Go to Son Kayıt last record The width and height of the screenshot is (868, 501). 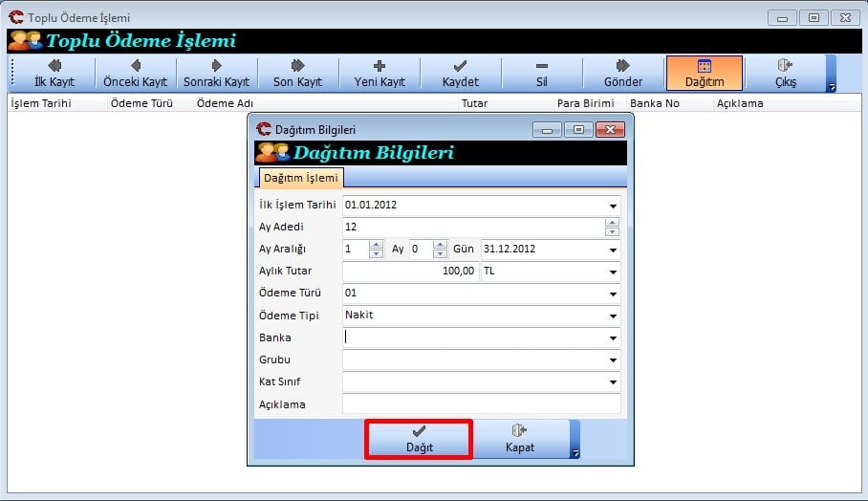[x=297, y=74]
